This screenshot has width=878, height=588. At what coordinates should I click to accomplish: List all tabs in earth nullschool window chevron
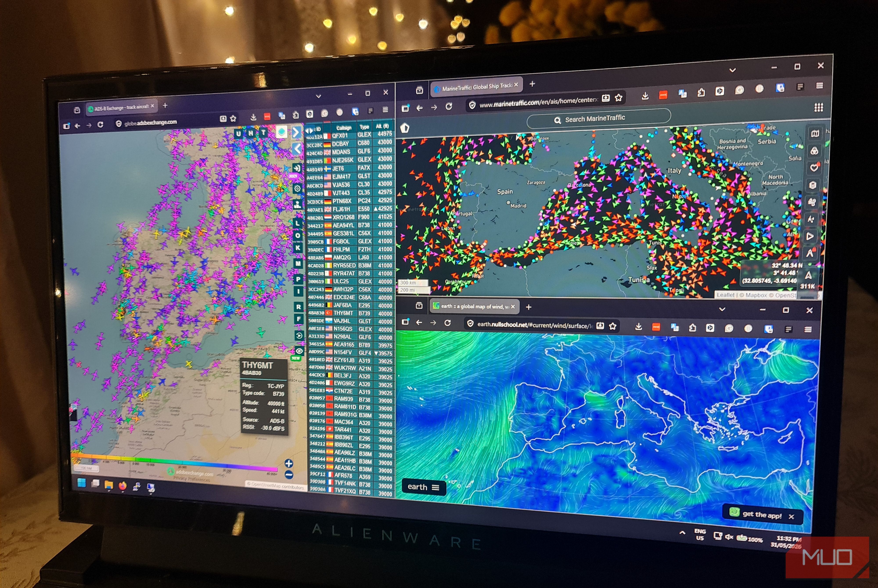tap(722, 309)
